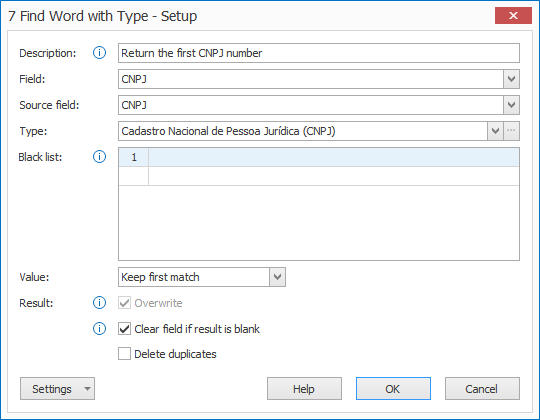This screenshot has width=540, height=420.
Task: Open the Type dropdown arrow
Action: [495, 131]
